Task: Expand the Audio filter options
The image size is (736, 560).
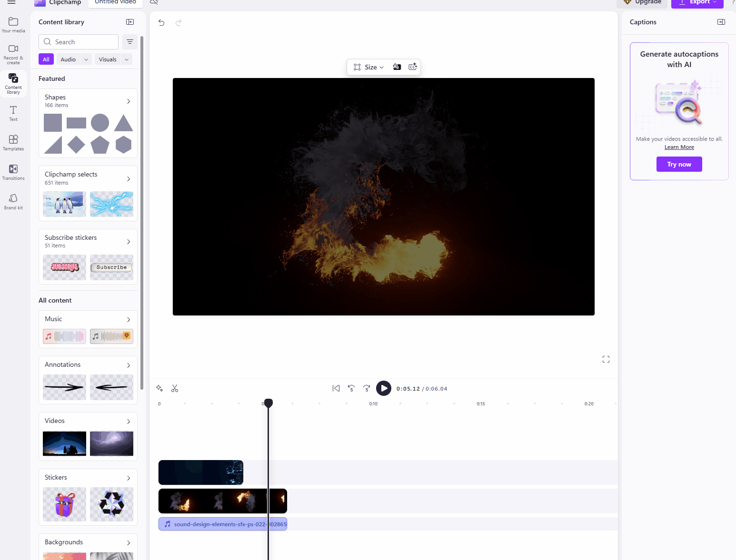Action: [87, 59]
